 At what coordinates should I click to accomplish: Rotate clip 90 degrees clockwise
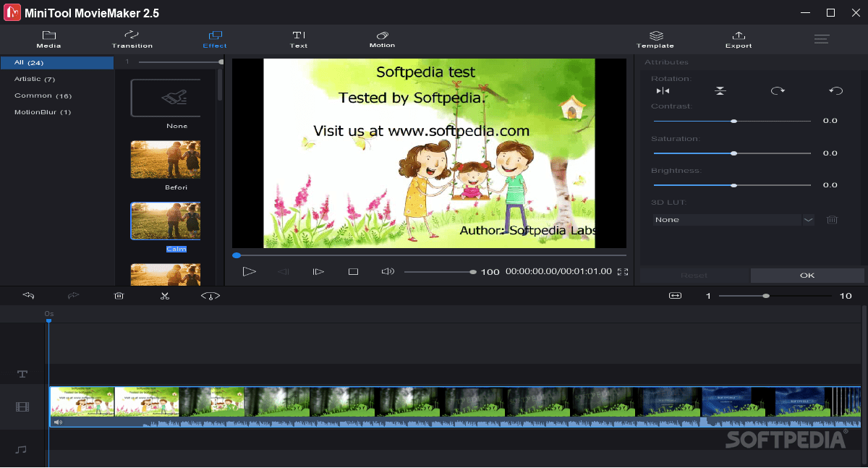(x=778, y=91)
